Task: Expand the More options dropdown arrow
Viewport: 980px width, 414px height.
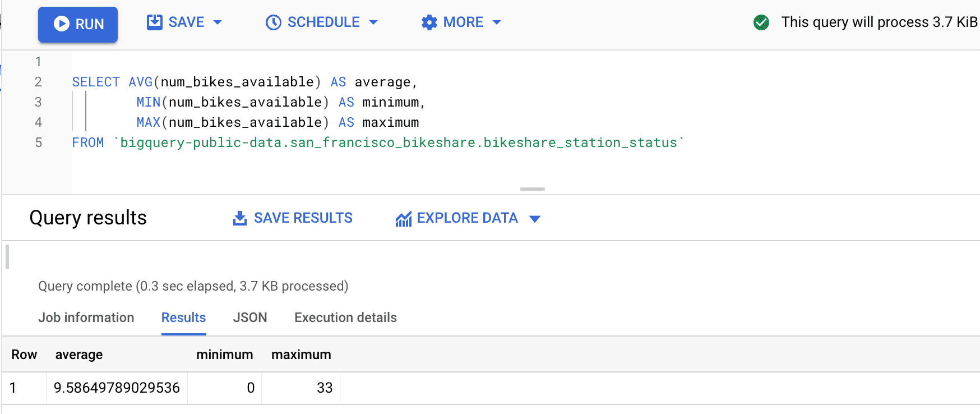Action: click(496, 22)
